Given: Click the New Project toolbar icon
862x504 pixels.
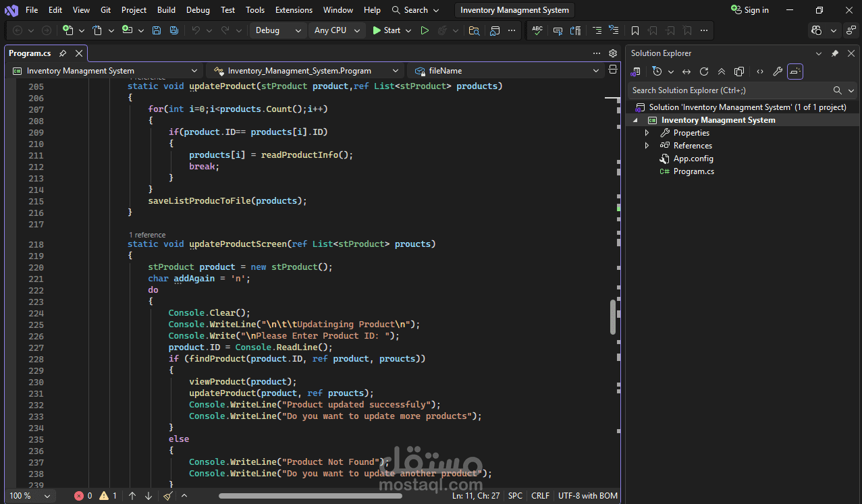Looking at the screenshot, I should pos(68,30).
